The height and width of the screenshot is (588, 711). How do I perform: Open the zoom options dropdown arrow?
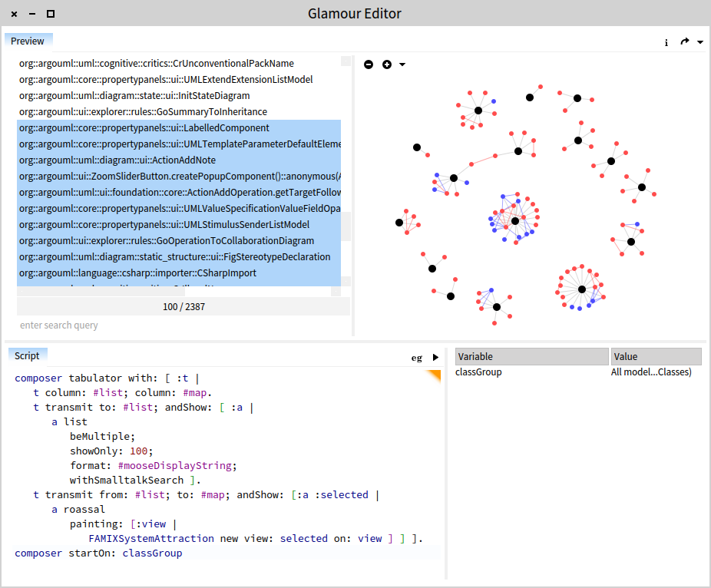402,64
